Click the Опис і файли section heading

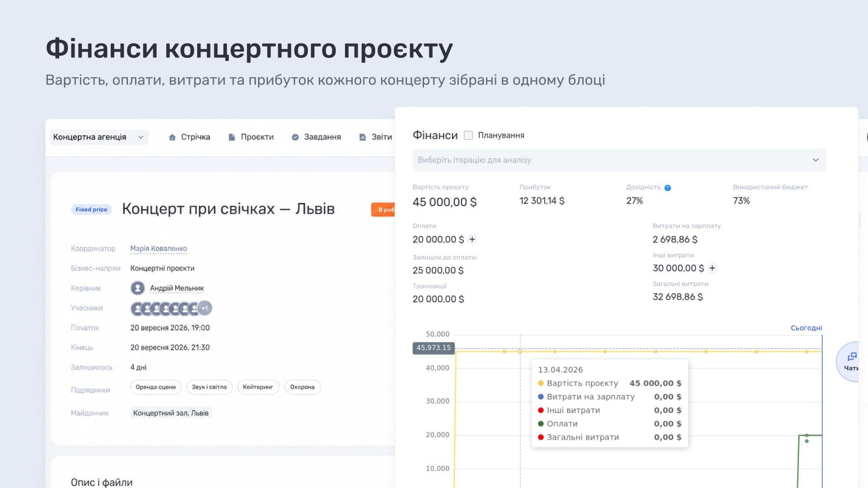pos(102,482)
